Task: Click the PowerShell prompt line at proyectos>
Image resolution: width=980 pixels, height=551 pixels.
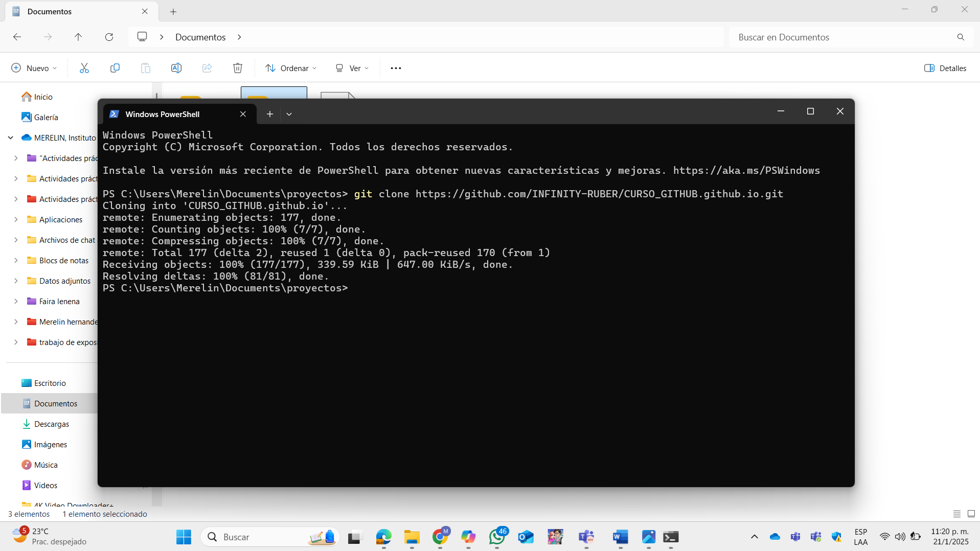Action: (225, 288)
